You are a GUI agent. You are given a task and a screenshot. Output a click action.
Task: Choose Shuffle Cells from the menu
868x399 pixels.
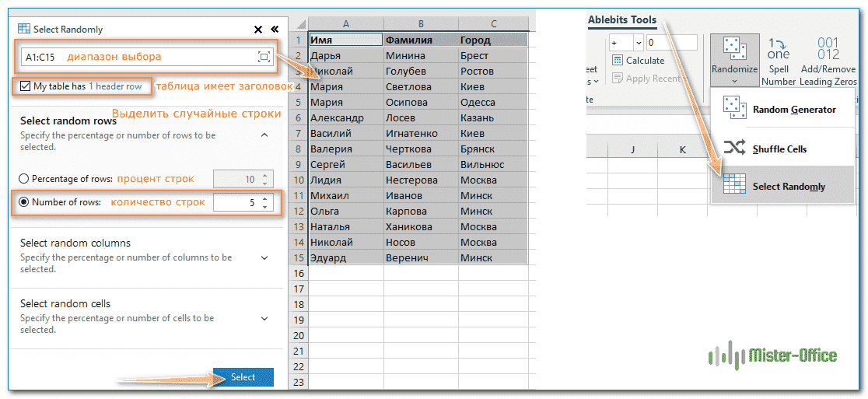click(779, 149)
